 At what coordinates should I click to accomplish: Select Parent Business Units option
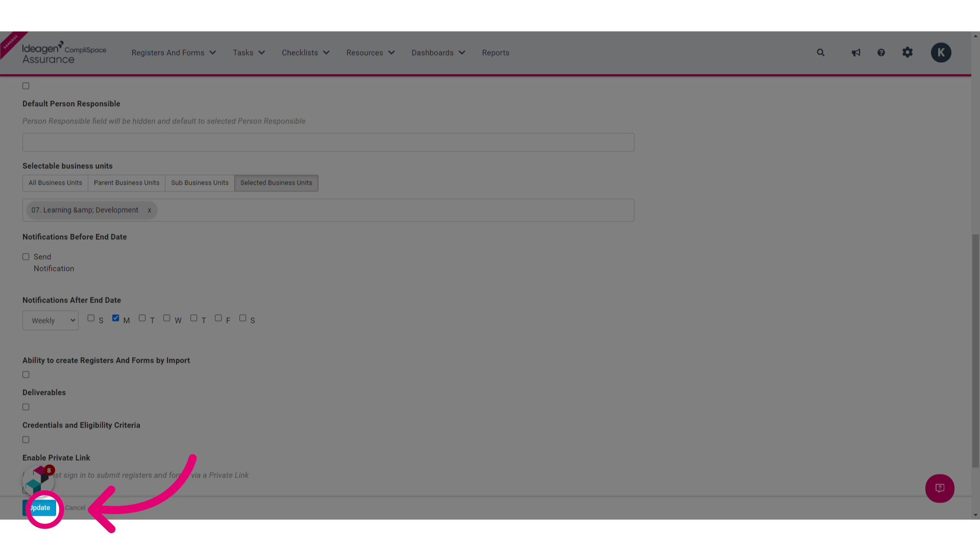(x=127, y=183)
